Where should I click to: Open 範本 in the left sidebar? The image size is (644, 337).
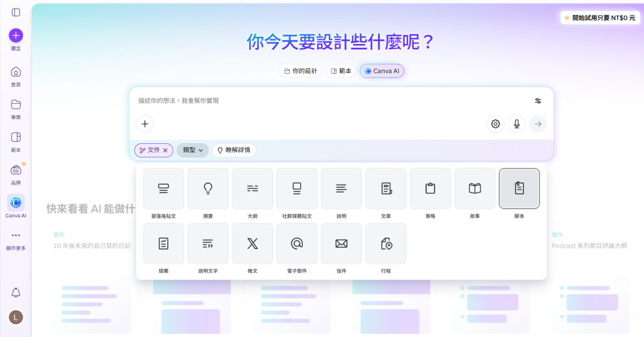16,142
